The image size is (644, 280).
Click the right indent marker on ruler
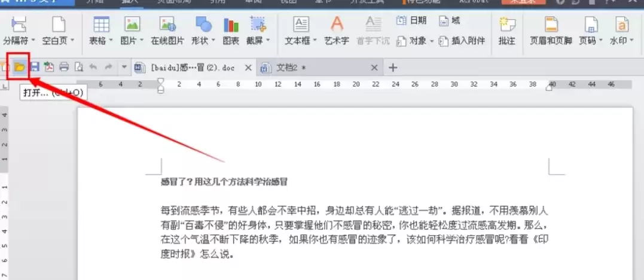click(x=549, y=86)
